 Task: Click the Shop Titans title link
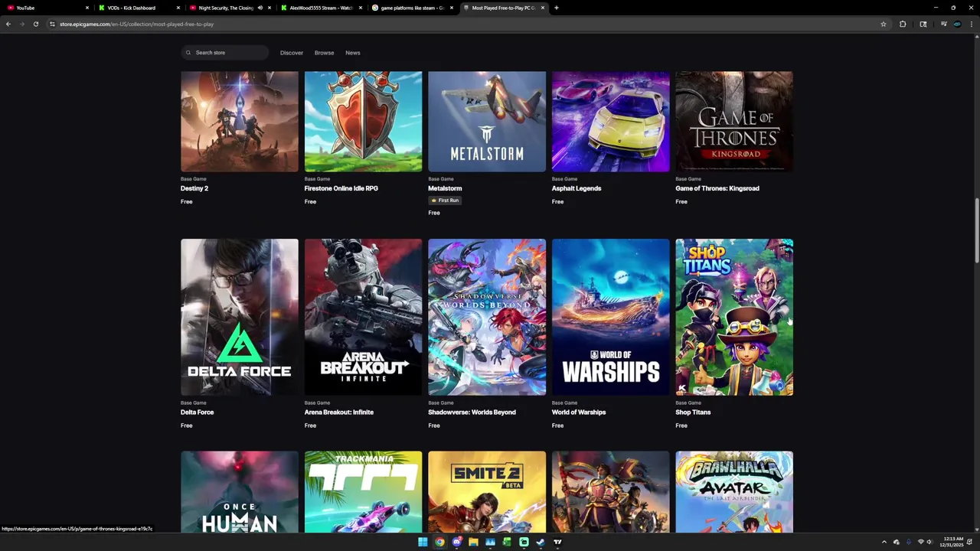[693, 412]
